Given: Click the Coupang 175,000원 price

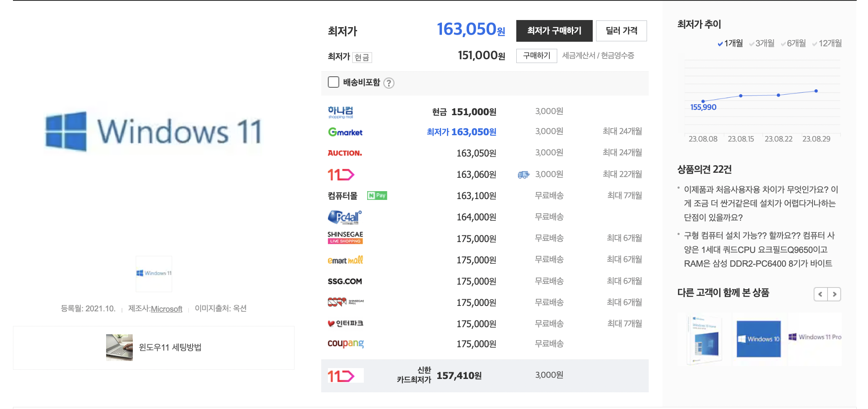Looking at the screenshot, I should point(476,344).
